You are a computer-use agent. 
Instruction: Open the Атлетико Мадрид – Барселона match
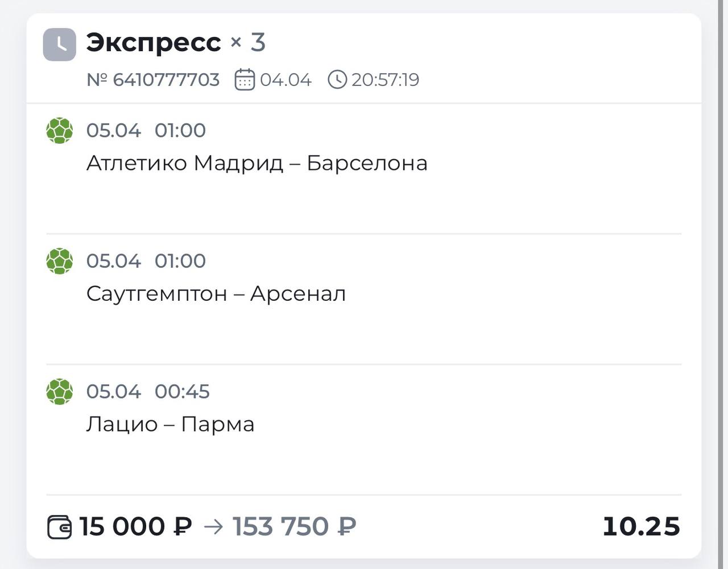click(257, 163)
